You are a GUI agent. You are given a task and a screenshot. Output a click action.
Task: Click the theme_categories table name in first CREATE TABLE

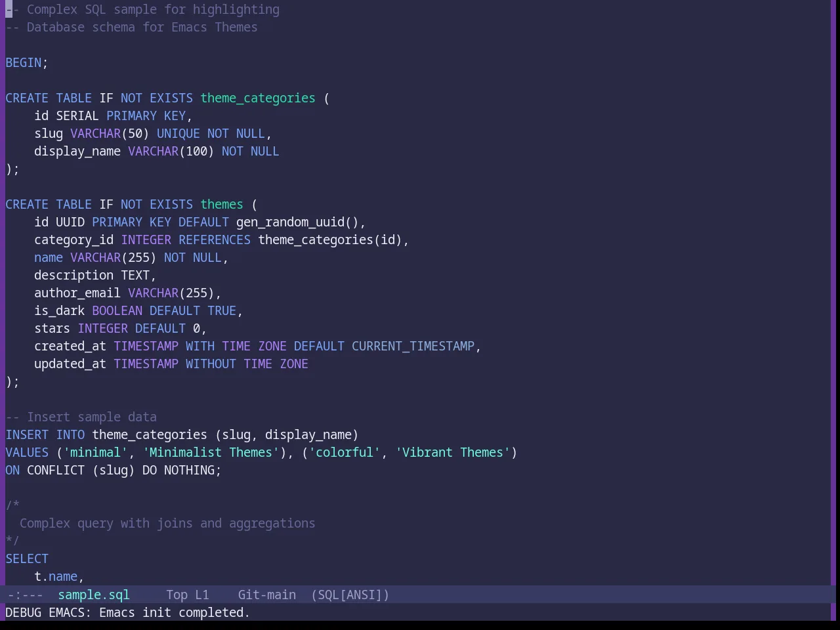pyautogui.click(x=258, y=98)
